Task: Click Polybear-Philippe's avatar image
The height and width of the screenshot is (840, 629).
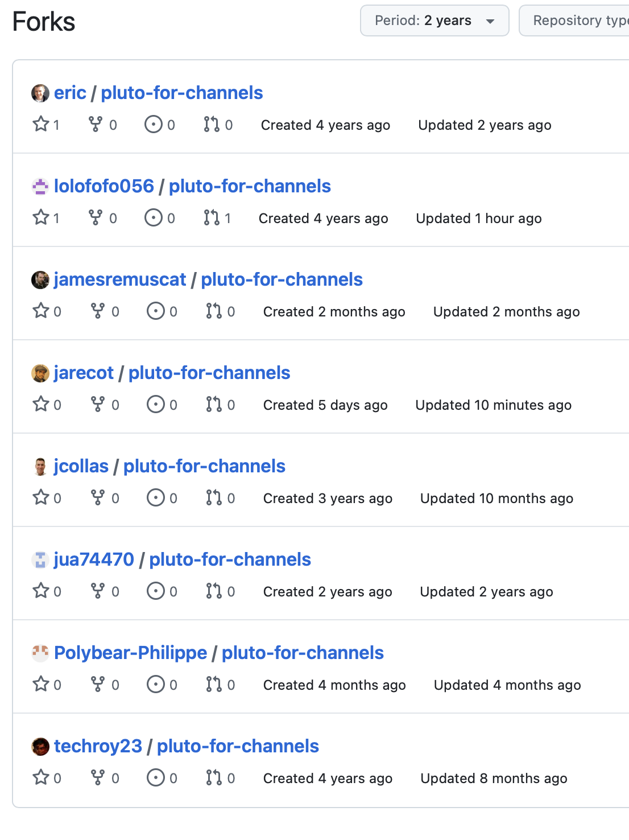Action: point(40,653)
